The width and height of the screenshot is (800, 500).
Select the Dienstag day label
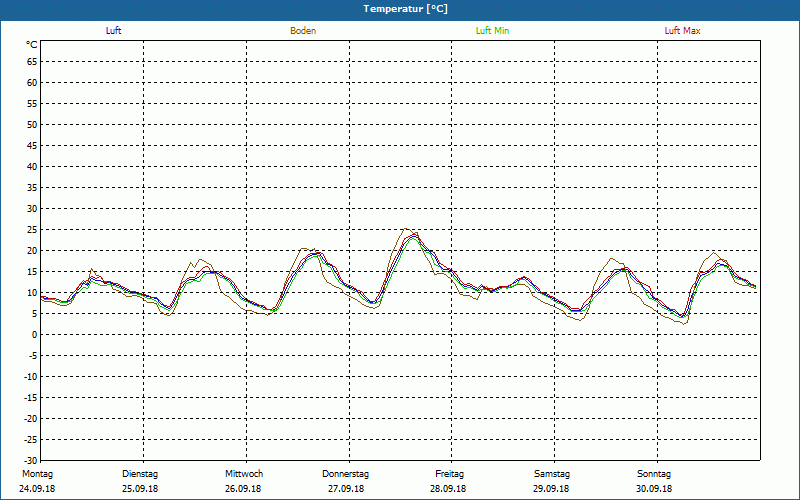tap(140, 474)
